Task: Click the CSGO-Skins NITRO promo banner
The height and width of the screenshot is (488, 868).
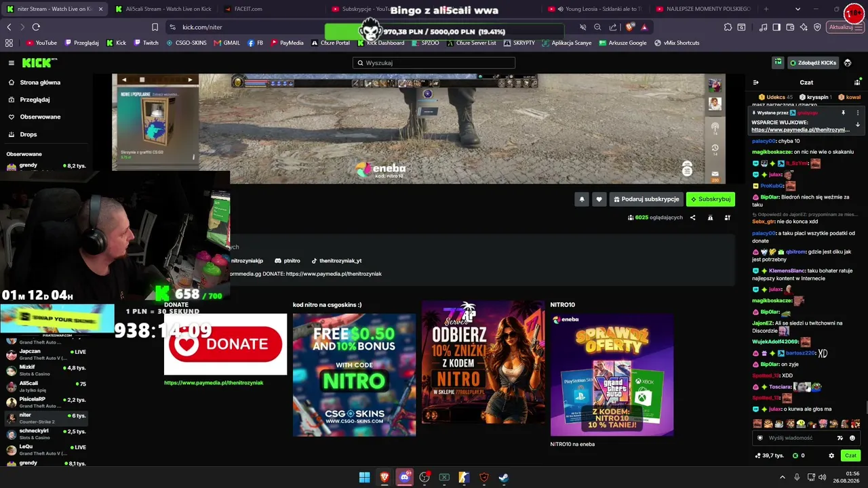Action: pyautogui.click(x=354, y=375)
